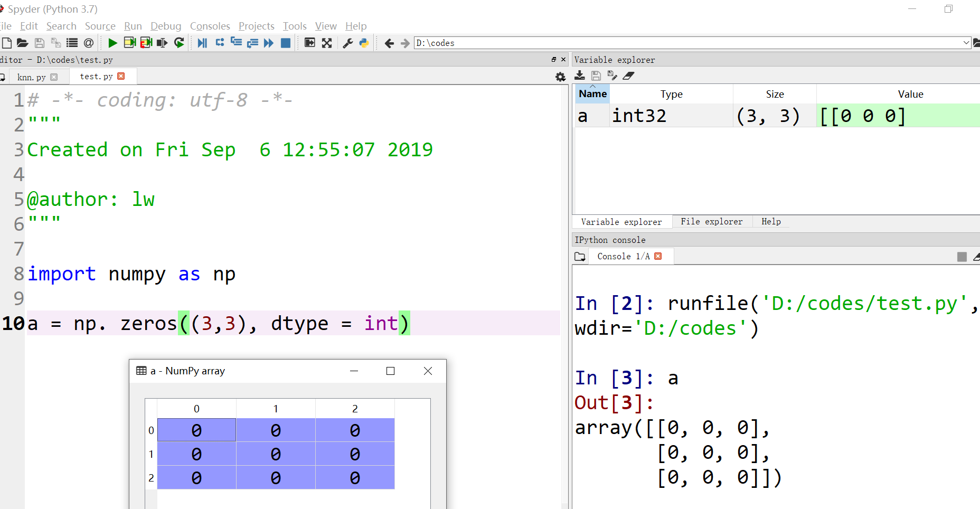The width and height of the screenshot is (980, 509).
Task: Start debugging with the debug file icon
Action: click(202, 43)
